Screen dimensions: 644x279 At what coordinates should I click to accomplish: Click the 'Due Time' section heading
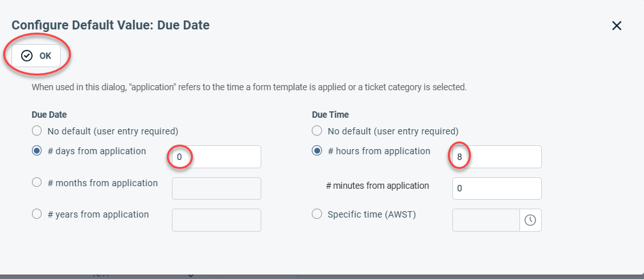tap(329, 115)
